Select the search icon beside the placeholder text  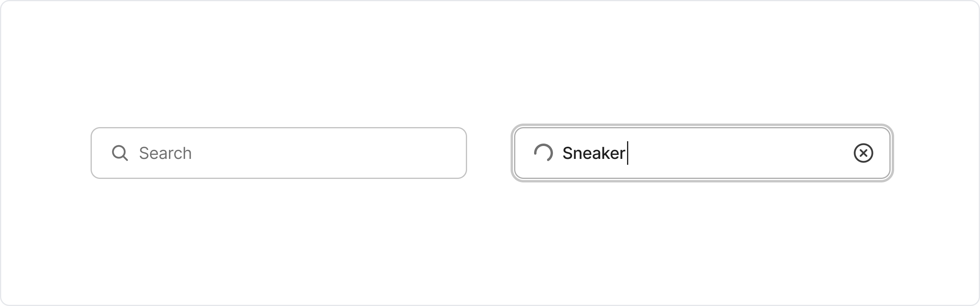120,153
